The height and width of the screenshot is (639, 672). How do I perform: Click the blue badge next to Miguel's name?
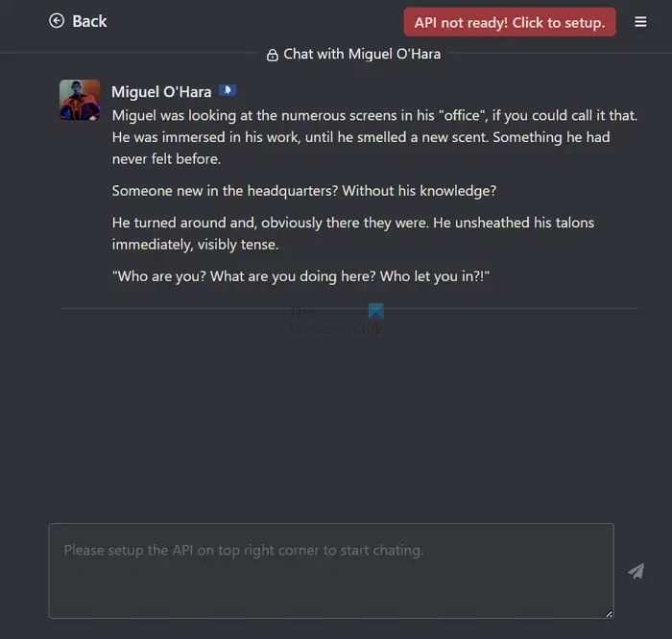(x=228, y=90)
